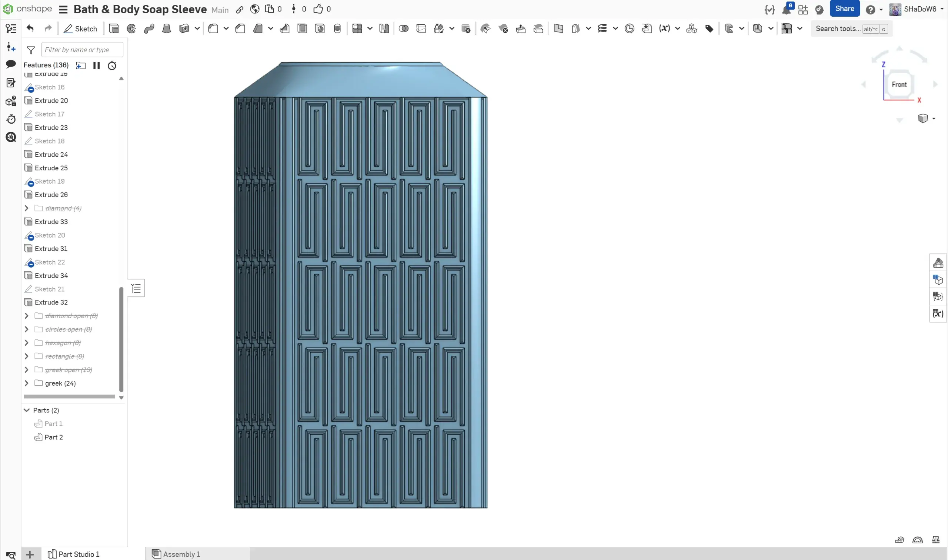
Task: Select the Revolve tool icon
Action: pyautogui.click(x=131, y=28)
